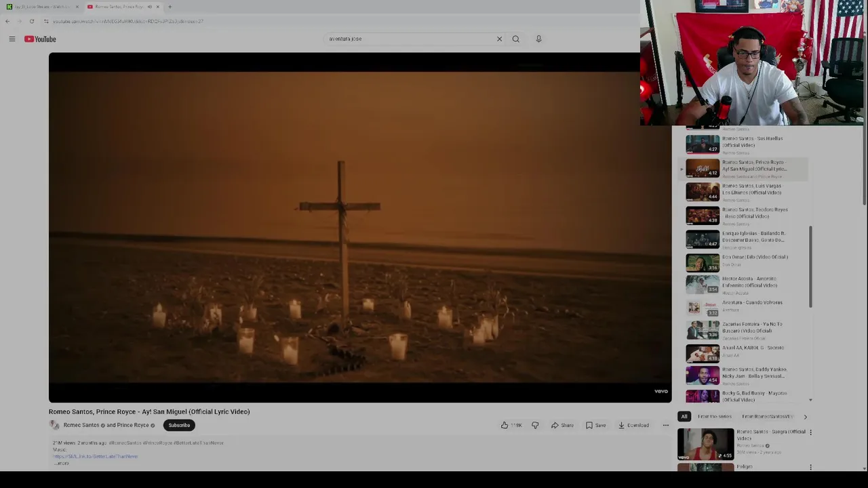Open Romeo Santos channel name link

[x=81, y=425]
